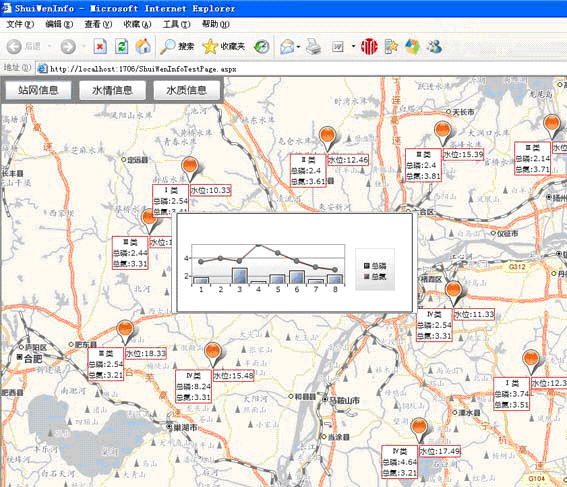Click the first line point in chart
Image resolution: width=567 pixels, height=487 pixels.
tap(201, 261)
